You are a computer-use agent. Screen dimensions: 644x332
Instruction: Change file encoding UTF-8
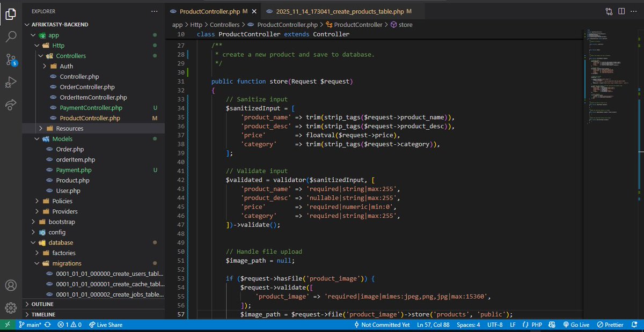click(x=495, y=324)
